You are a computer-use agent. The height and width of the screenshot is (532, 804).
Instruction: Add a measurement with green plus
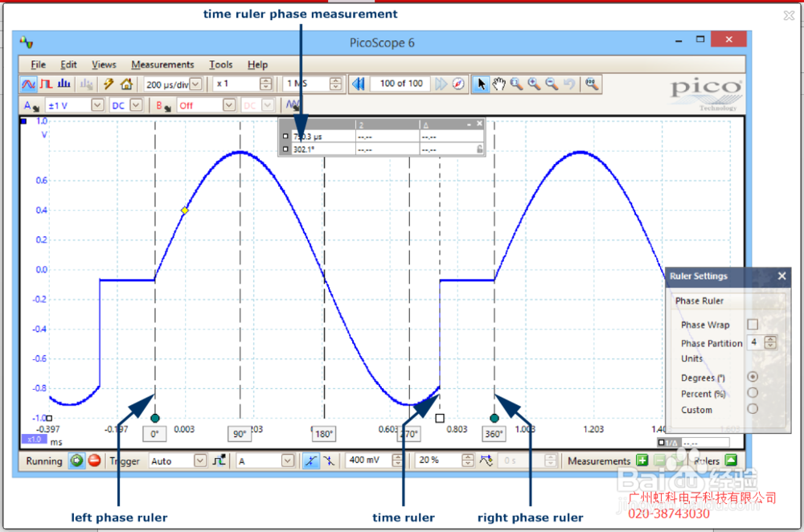(642, 460)
